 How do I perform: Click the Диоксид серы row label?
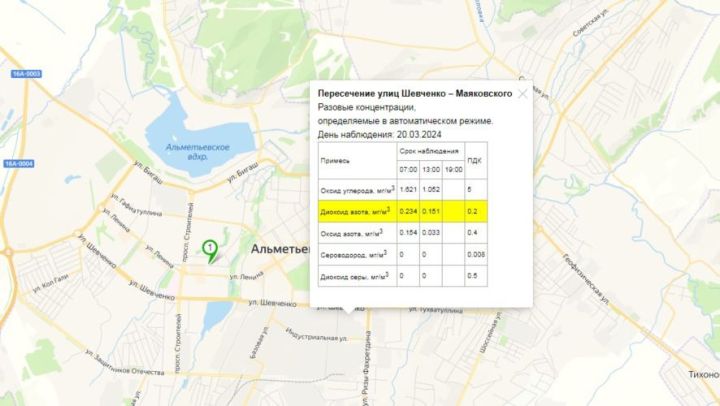(x=354, y=276)
